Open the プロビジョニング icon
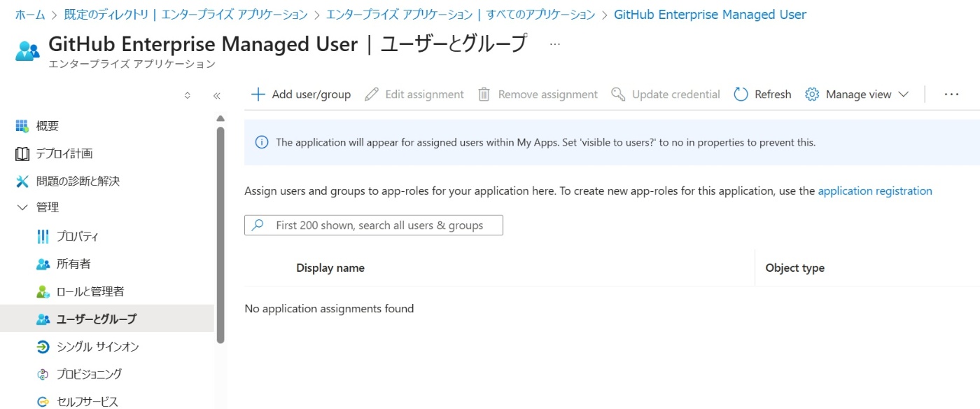 (43, 374)
